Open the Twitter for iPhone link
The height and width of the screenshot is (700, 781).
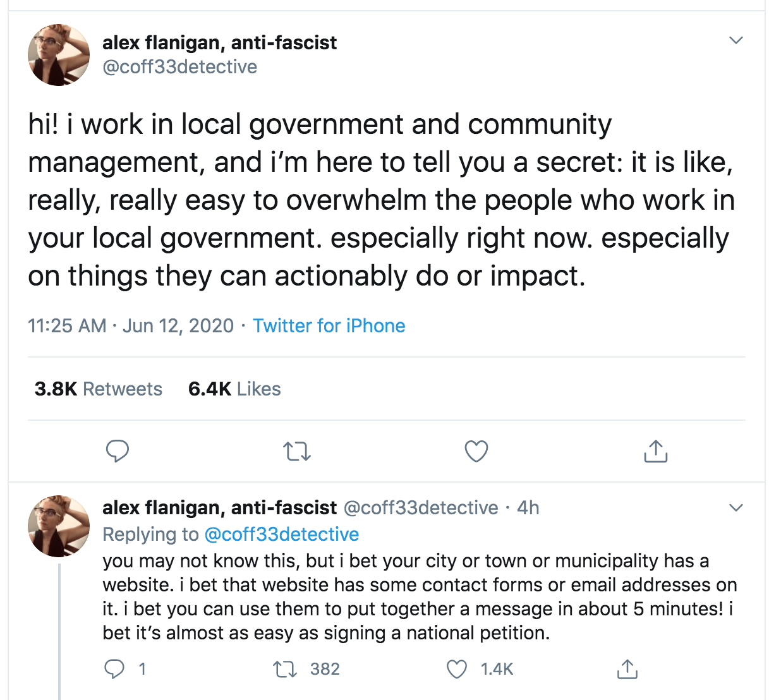(x=329, y=326)
